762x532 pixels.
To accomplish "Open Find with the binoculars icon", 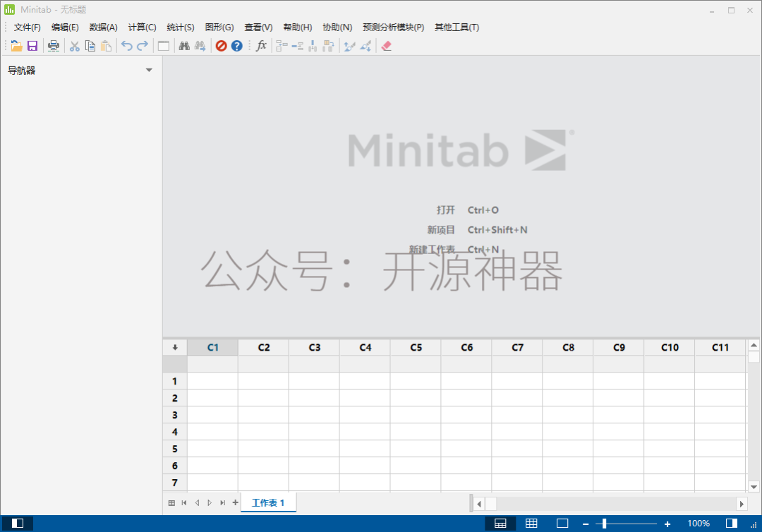I will [184, 46].
